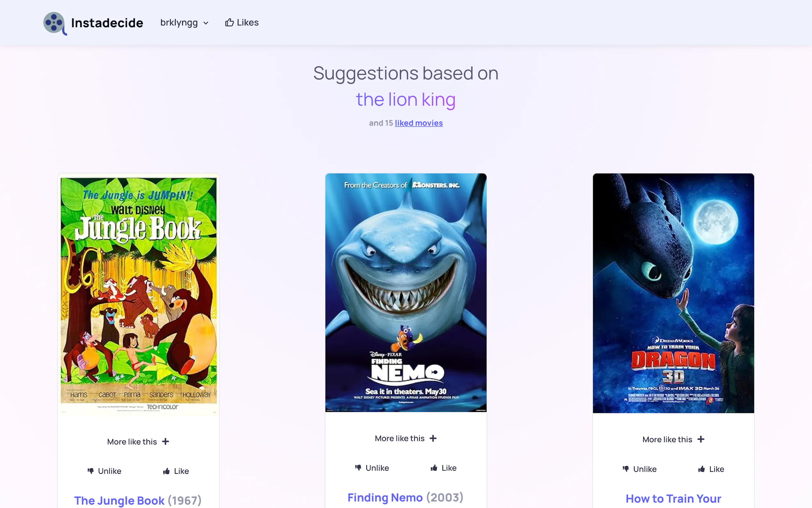Click the plus icon under Finding Nemo

(x=433, y=438)
